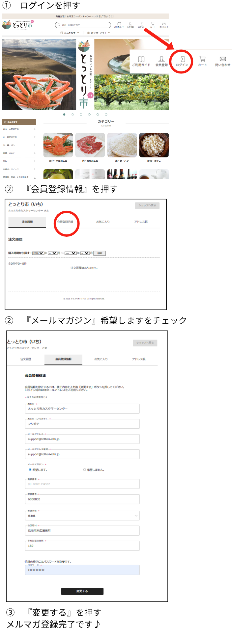Select the 希望しません mail magazine radio button

click(85, 470)
